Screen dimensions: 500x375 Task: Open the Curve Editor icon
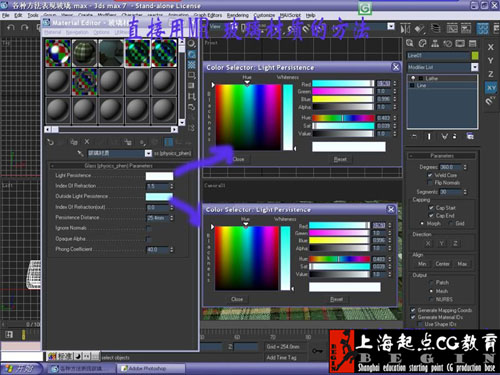(x=452, y=29)
